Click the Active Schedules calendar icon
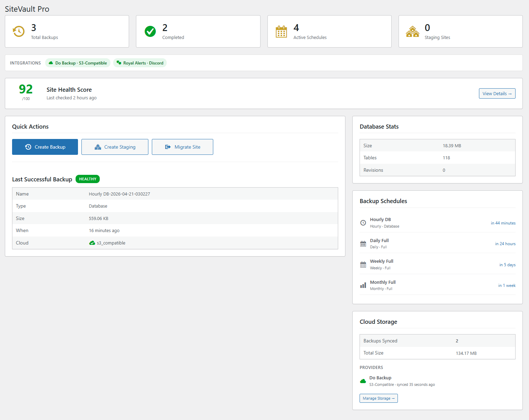 point(281,32)
